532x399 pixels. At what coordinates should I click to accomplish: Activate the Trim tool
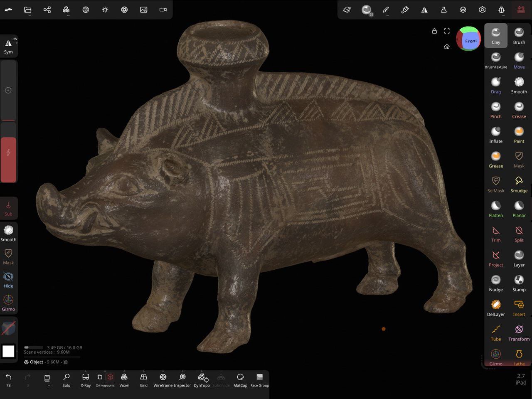496,233
